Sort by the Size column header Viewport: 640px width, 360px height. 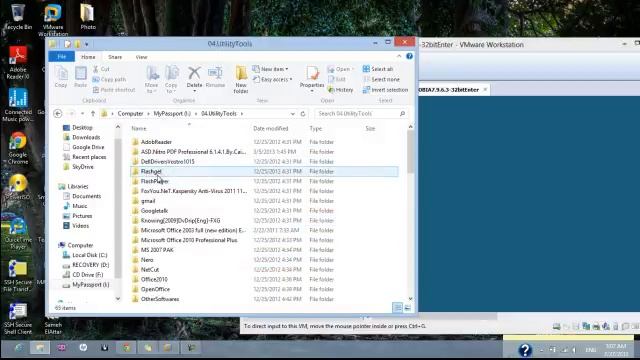point(370,129)
